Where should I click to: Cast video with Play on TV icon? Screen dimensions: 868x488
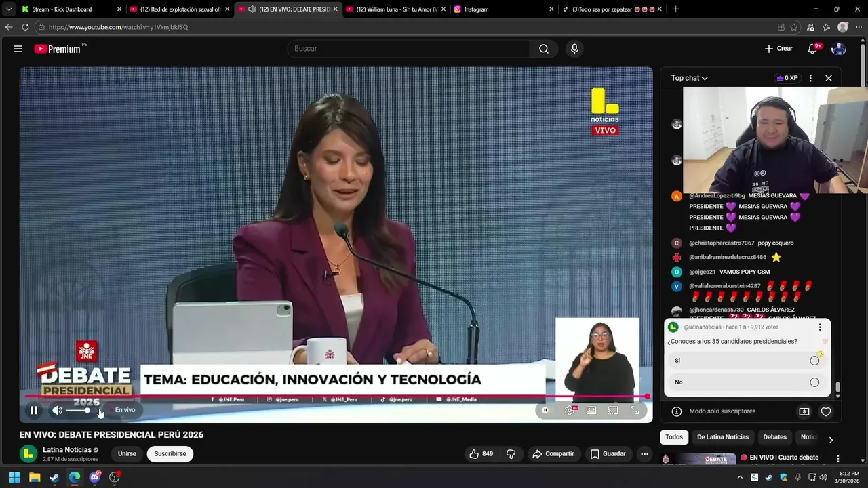613,410
